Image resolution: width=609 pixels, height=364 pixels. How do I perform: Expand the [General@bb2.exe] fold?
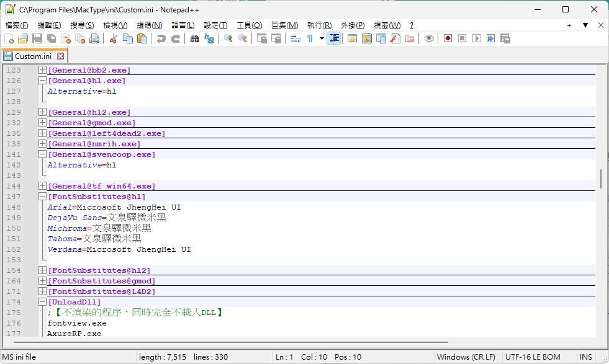[42, 70]
